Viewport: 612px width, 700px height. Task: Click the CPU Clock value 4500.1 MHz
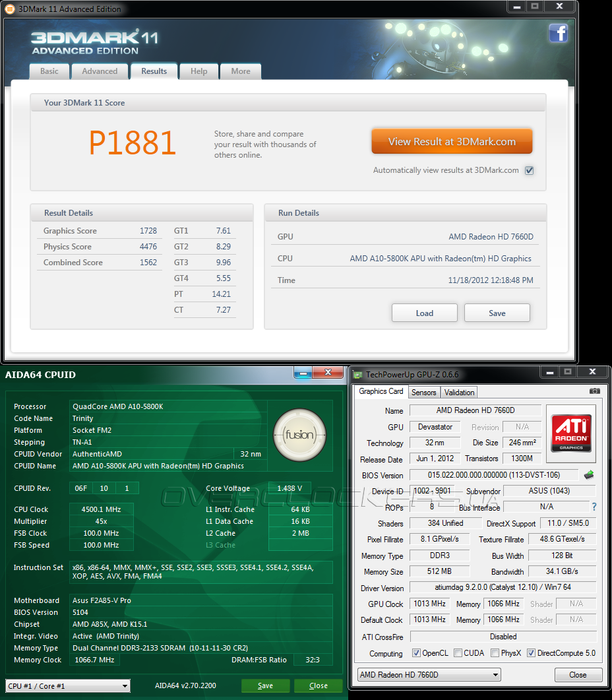pyautogui.click(x=102, y=509)
